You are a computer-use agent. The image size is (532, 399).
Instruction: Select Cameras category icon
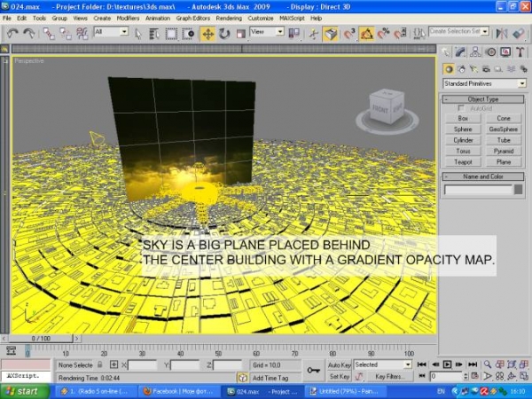486,69
